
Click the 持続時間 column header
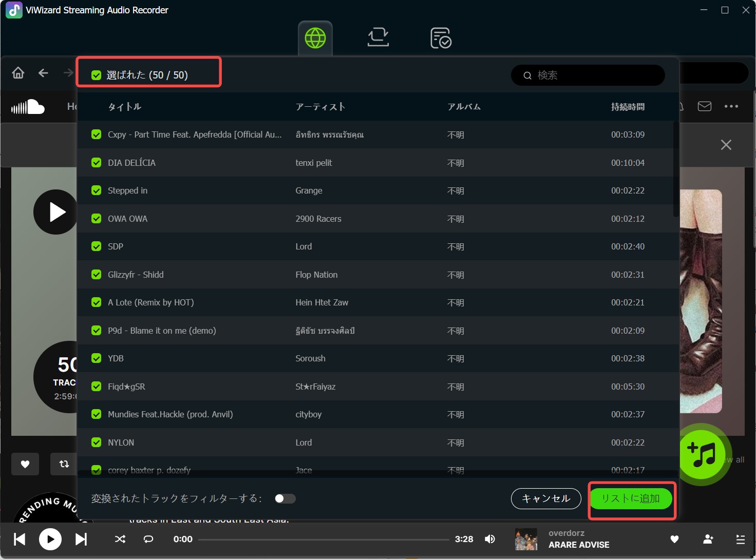[x=628, y=107]
